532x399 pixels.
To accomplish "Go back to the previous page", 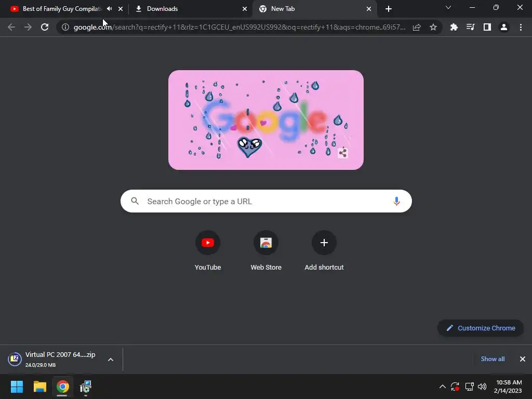I will [x=11, y=27].
